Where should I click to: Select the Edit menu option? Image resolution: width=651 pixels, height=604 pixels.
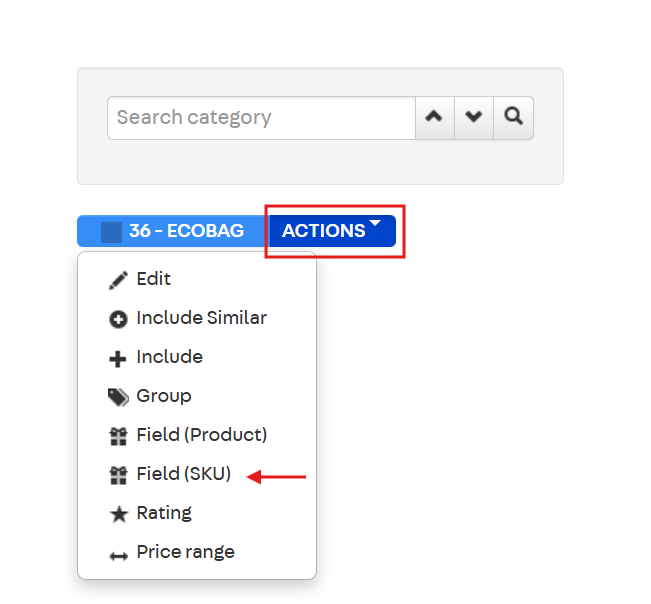[x=154, y=279]
